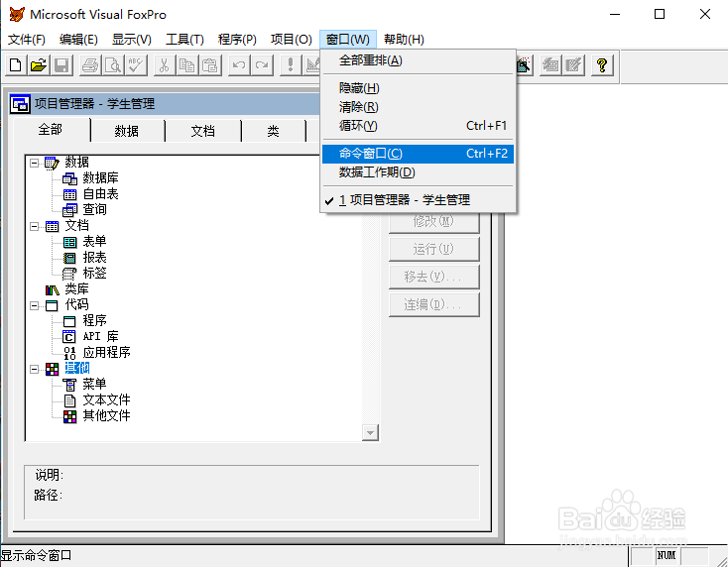
Task: Click the Save floppy disk icon
Action: pos(61,65)
